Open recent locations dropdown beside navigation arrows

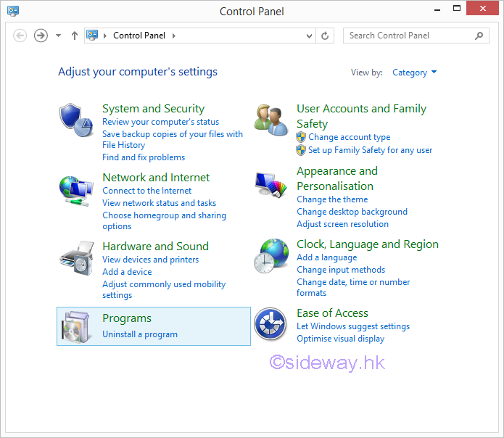(x=59, y=36)
